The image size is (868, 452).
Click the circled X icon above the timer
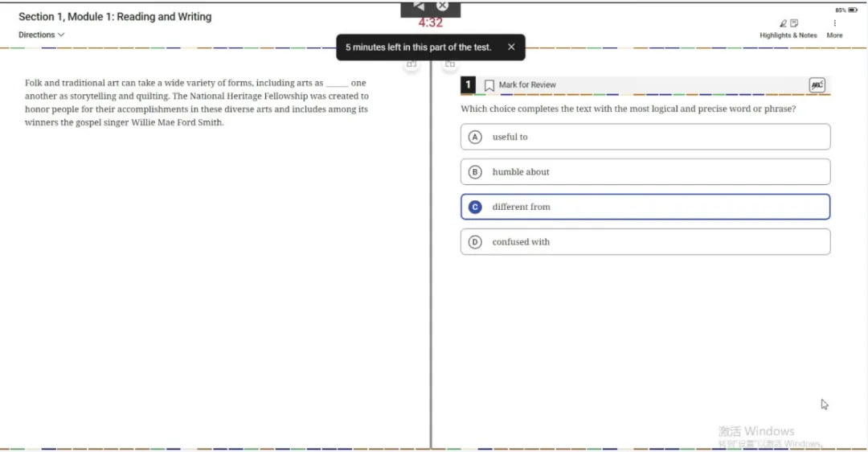(x=442, y=6)
